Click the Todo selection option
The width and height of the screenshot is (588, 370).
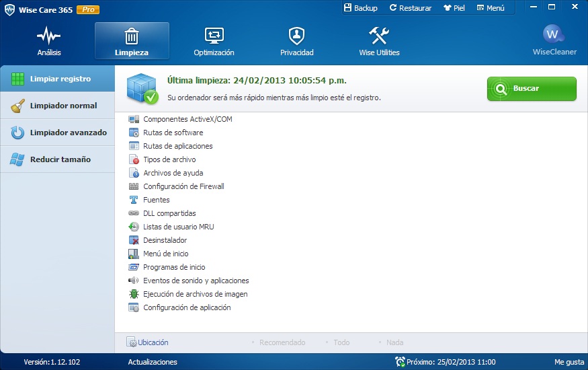pyautogui.click(x=341, y=342)
